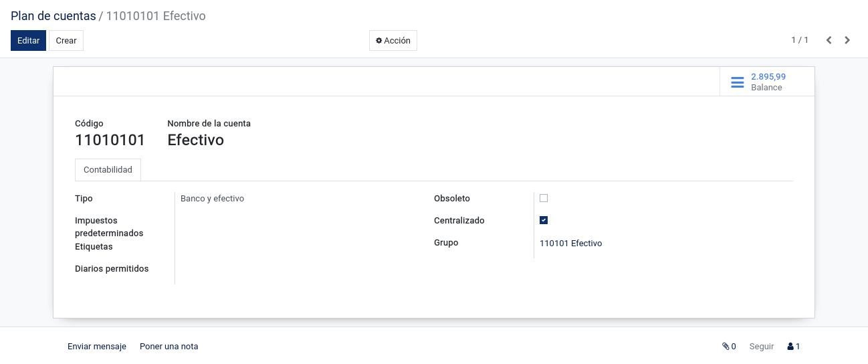Click the 1 / 1 pager counter
This screenshot has width=868, height=364.
pos(800,40)
